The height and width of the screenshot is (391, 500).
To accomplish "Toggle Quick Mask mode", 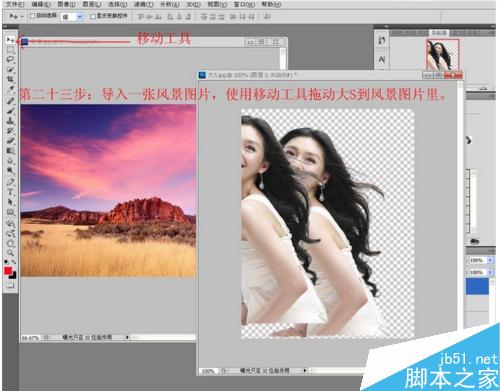I will [x=10, y=285].
